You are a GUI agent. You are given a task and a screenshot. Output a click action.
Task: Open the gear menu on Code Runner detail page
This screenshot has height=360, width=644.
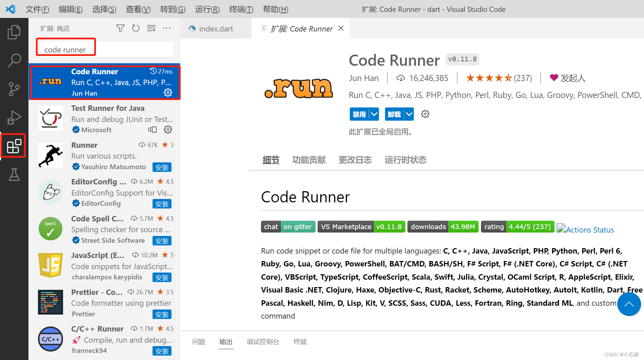click(425, 114)
